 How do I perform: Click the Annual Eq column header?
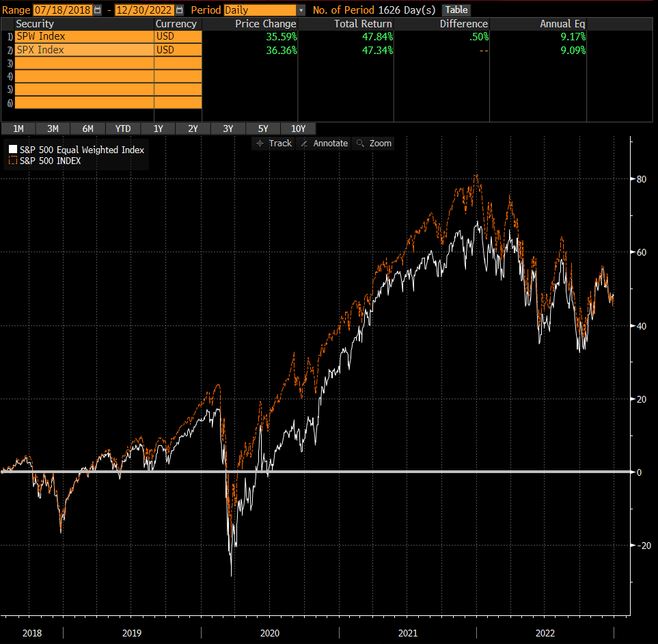[x=562, y=24]
